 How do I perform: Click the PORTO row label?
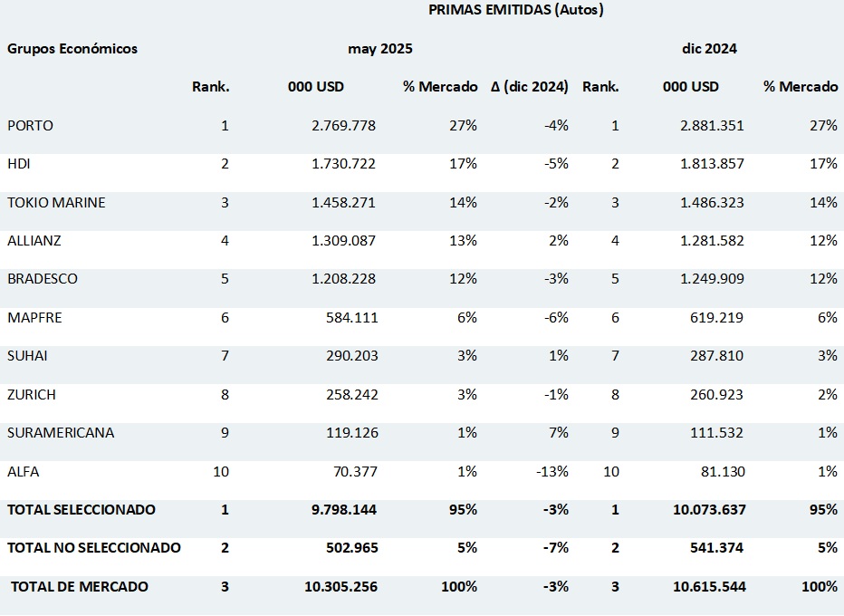pyautogui.click(x=30, y=125)
